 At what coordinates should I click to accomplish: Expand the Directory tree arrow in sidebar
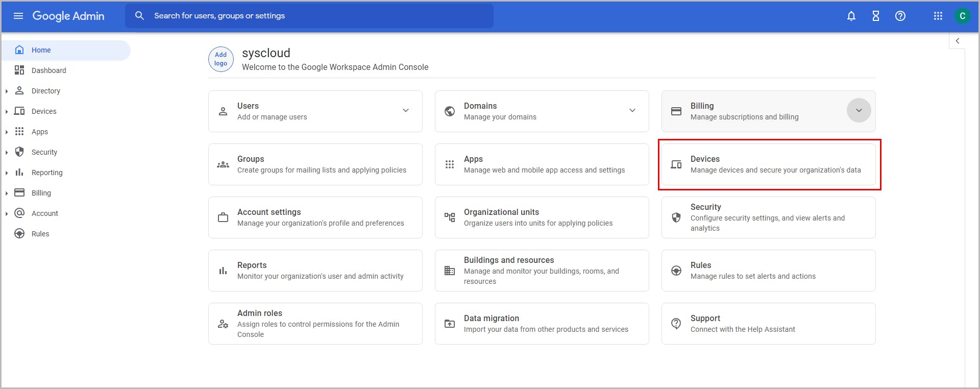coord(7,91)
